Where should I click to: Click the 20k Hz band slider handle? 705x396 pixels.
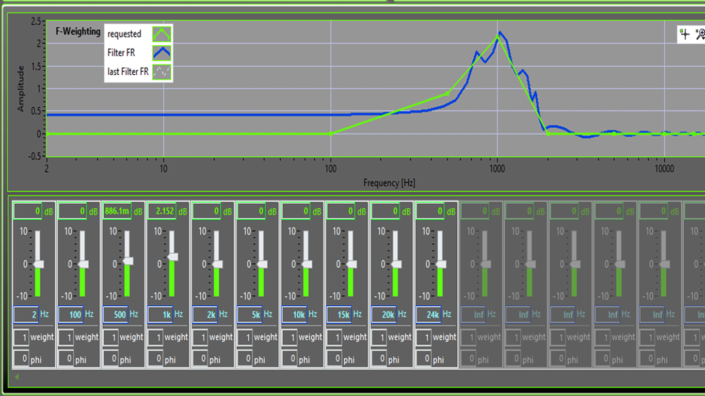tap(396, 264)
